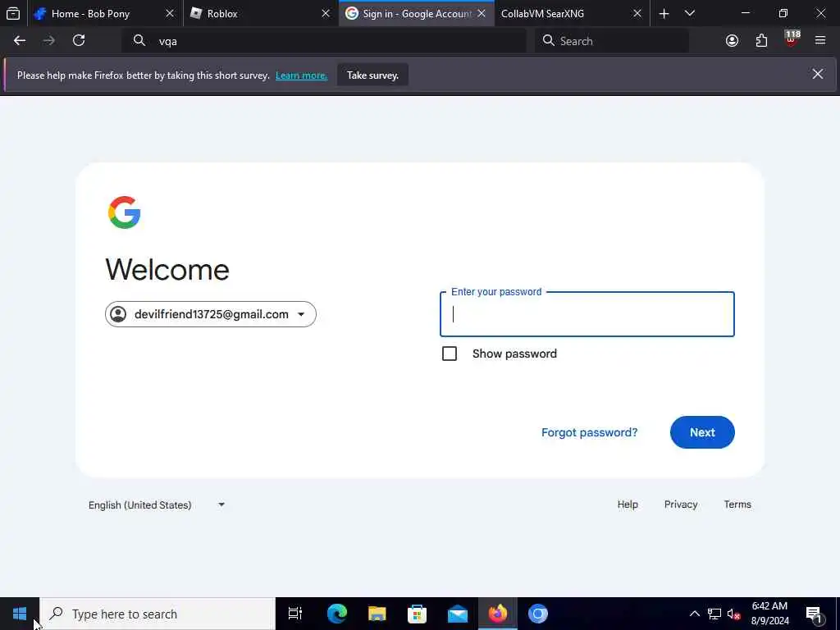Select the Sign in - Google Accounts tab
Viewport: 840px width, 630px height.
tap(416, 13)
